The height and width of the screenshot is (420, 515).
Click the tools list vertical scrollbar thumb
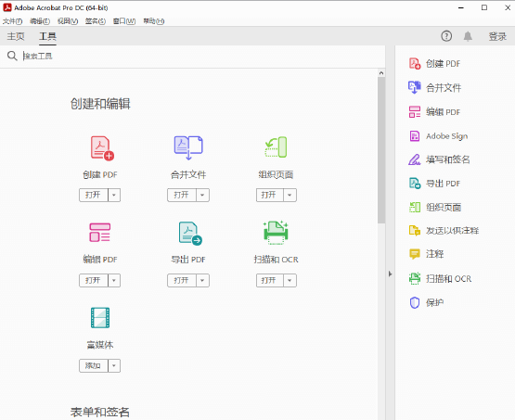tap(381, 150)
